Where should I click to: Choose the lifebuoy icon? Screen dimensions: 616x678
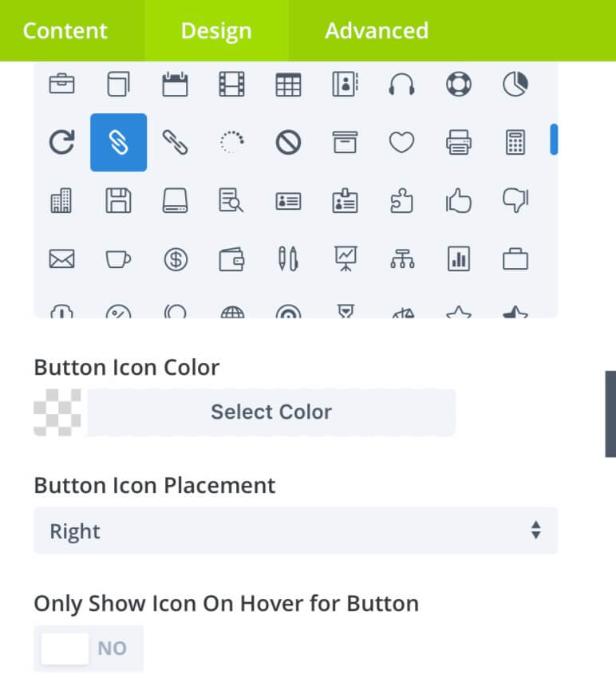pos(459,84)
